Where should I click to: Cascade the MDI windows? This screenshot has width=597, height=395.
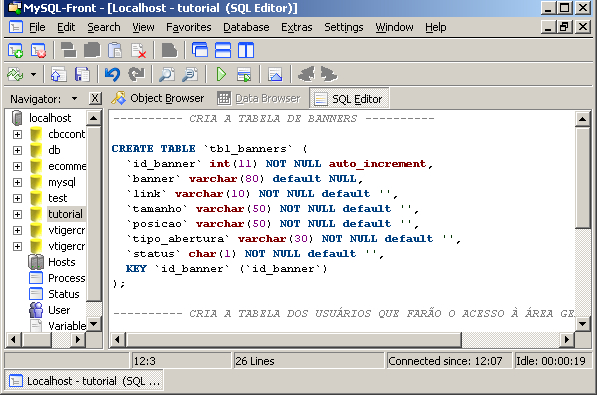click(x=200, y=50)
